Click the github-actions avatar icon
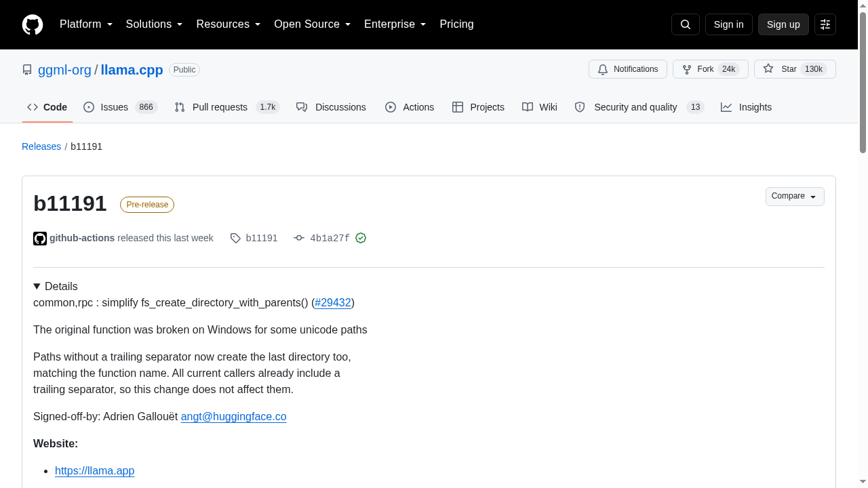The height and width of the screenshot is (488, 868). click(x=40, y=239)
